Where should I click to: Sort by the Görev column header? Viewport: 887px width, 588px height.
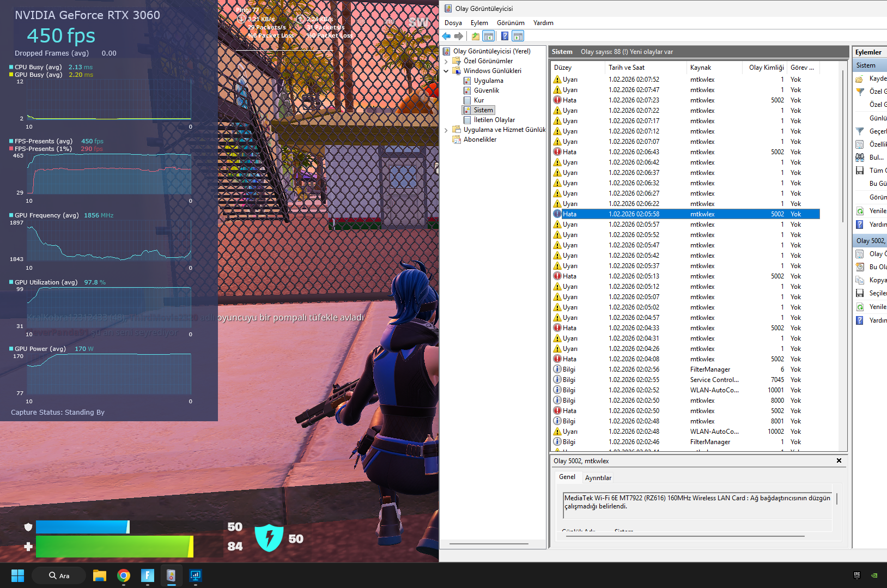pyautogui.click(x=803, y=68)
